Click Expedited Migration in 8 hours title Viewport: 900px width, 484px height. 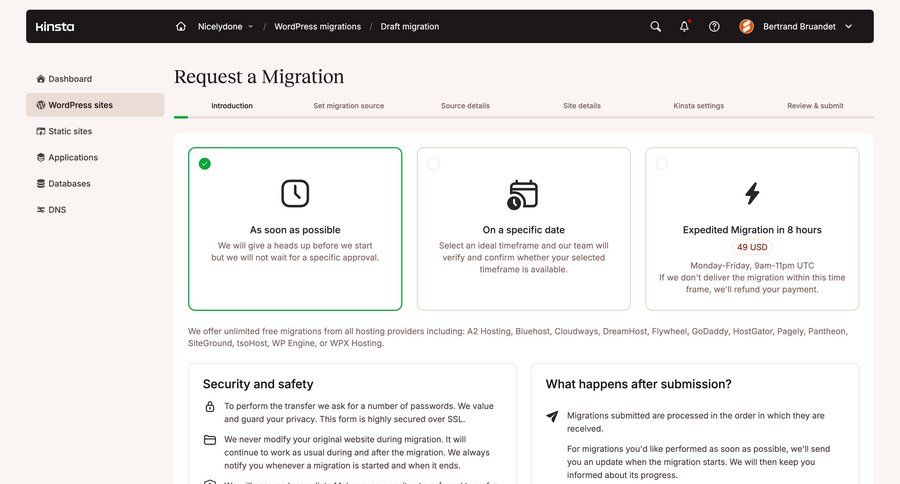[x=752, y=230]
